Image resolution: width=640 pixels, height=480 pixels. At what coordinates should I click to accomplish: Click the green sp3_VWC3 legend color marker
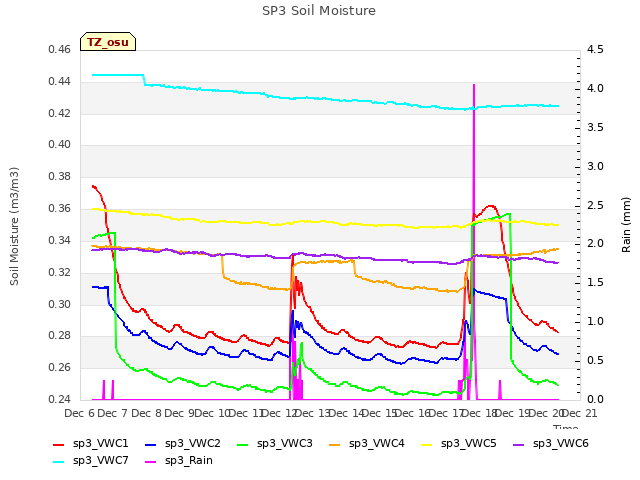click(x=242, y=444)
